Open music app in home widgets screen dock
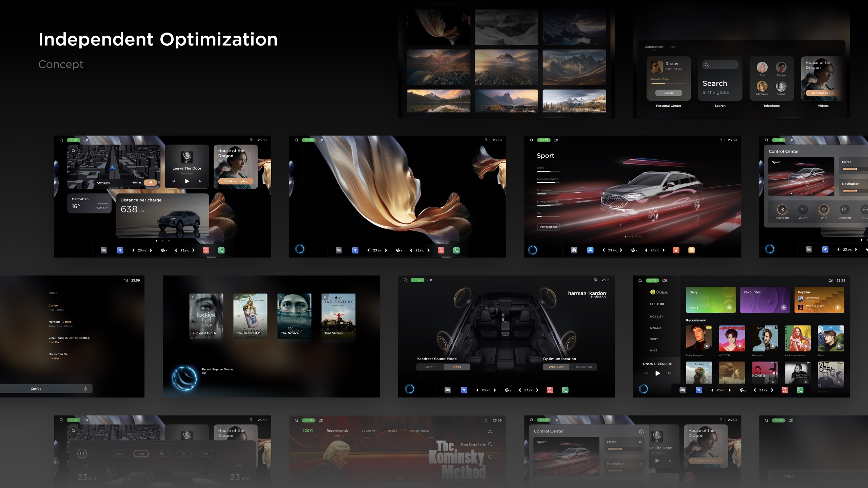Screen dimensions: 868x488 206,250
